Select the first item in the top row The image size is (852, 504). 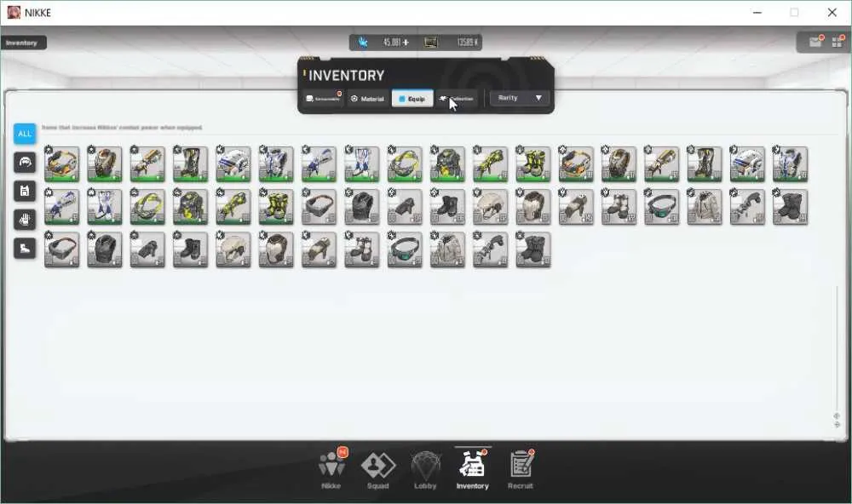click(61, 163)
